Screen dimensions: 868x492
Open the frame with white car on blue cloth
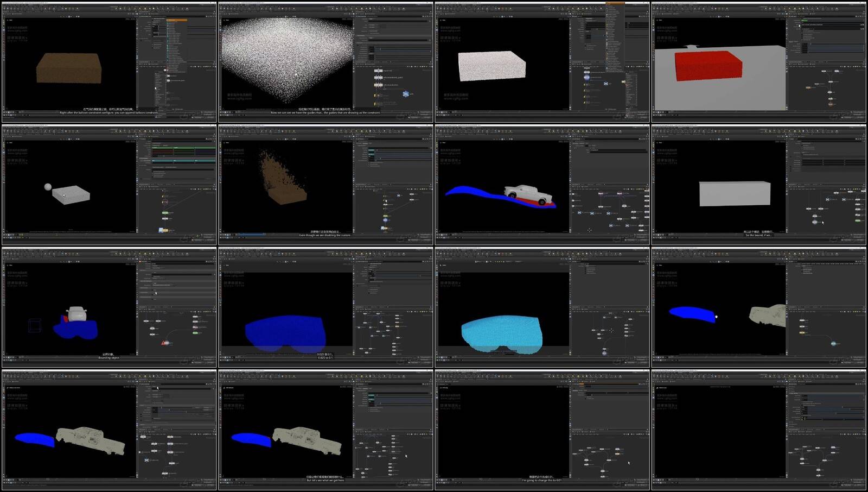pyautogui.click(x=542, y=185)
